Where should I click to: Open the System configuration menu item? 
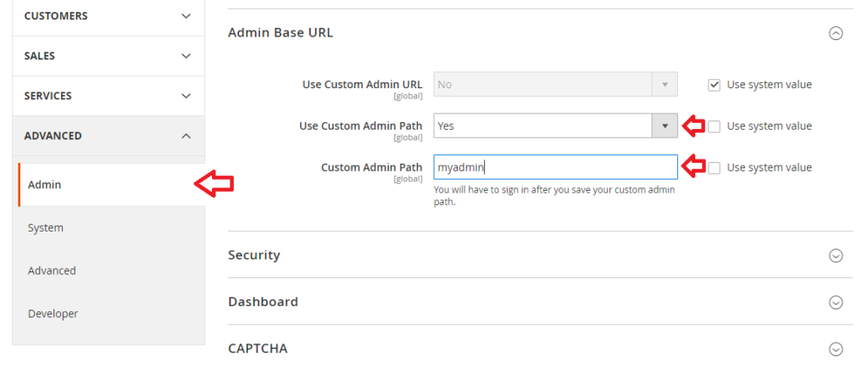46,228
